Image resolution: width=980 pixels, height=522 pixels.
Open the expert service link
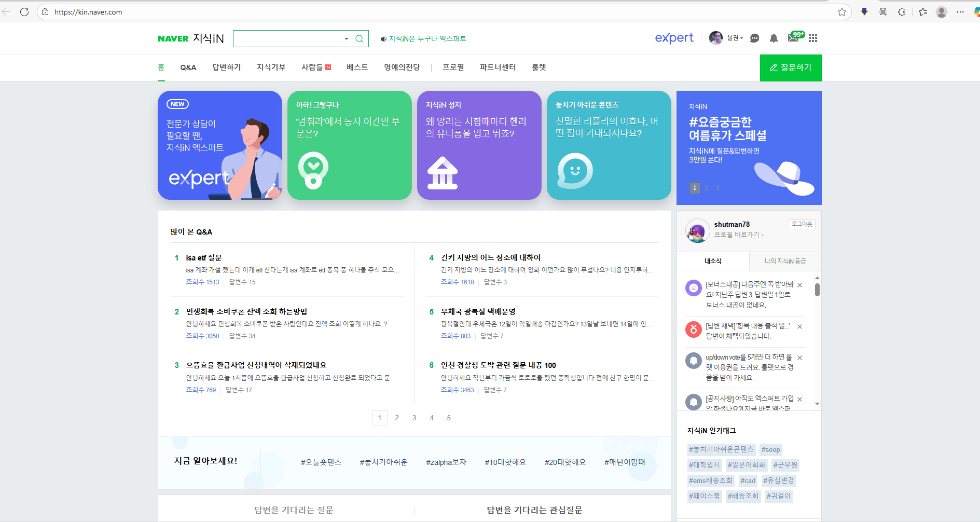[x=674, y=38]
